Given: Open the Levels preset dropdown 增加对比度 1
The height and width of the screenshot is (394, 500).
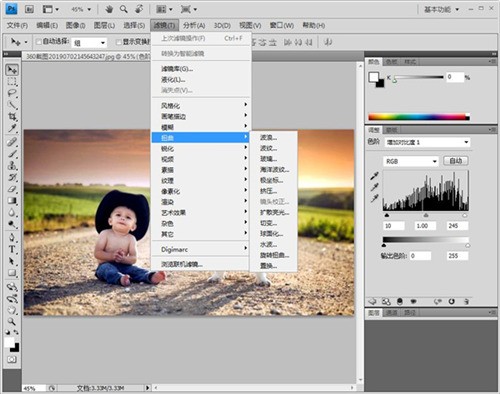Looking at the screenshot, I should 427,142.
